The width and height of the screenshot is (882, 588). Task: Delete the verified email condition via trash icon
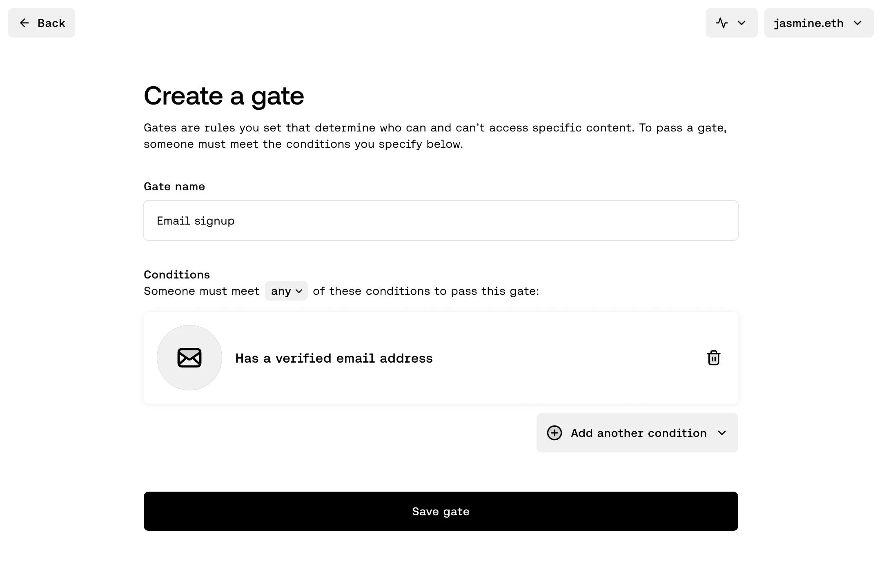[713, 358]
